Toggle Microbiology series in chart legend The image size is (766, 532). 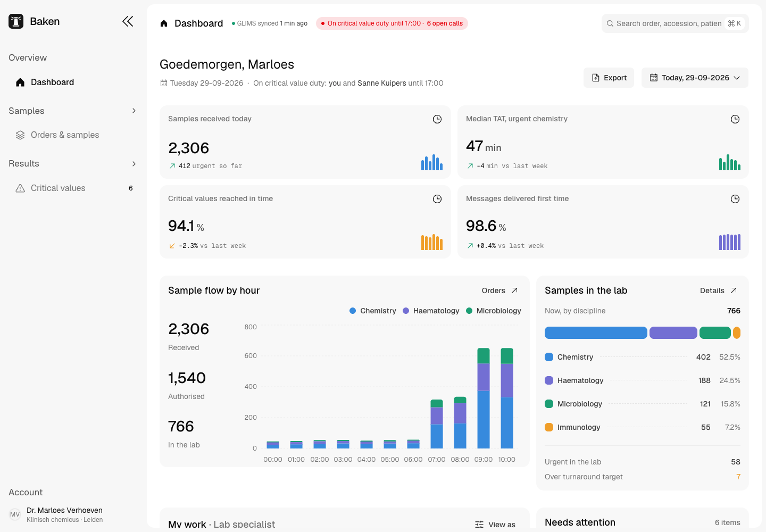[x=494, y=311]
